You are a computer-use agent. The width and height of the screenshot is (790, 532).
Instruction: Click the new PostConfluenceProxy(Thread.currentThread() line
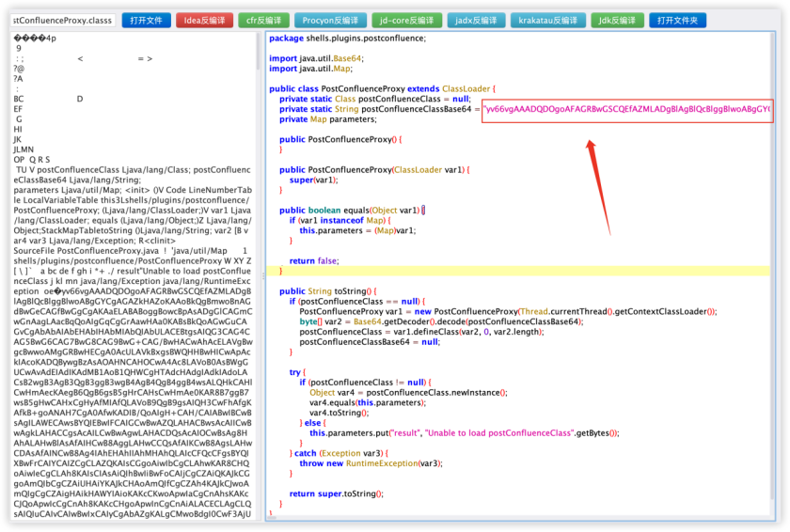[508, 311]
